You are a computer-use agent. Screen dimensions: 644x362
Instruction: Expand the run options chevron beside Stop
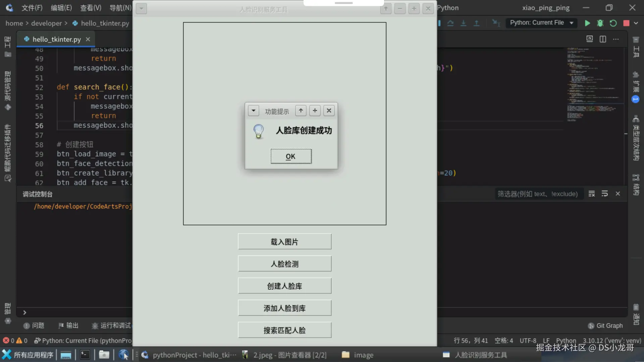[x=636, y=23]
